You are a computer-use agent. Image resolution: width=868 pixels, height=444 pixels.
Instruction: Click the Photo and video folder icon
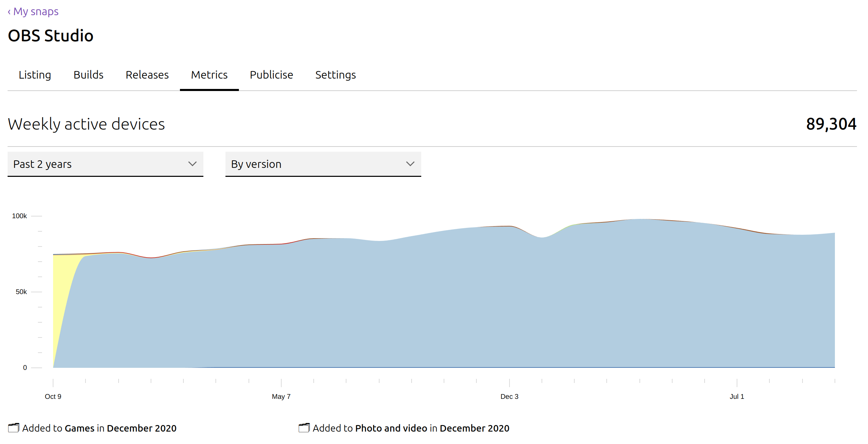tap(304, 428)
